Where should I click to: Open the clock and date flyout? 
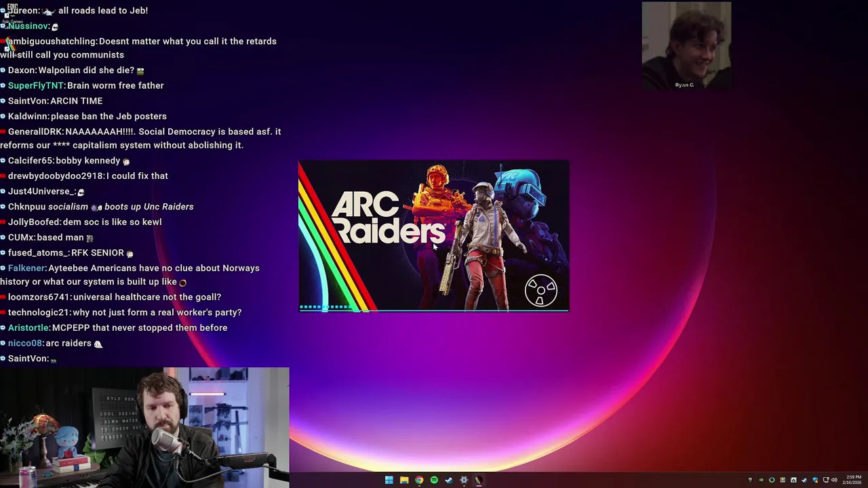pos(853,480)
